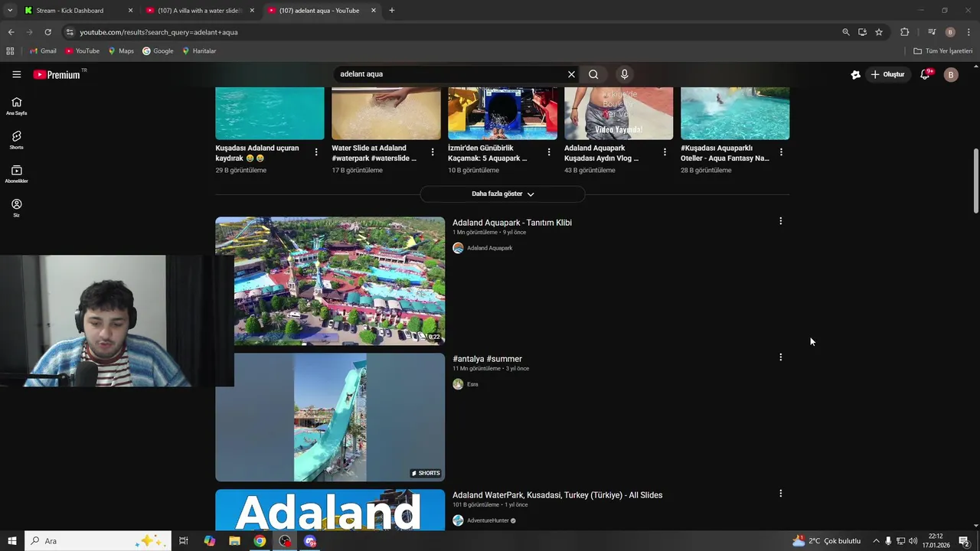This screenshot has width=980, height=551.
Task: Open the Chrome extensions puzzle icon
Action: (x=904, y=32)
